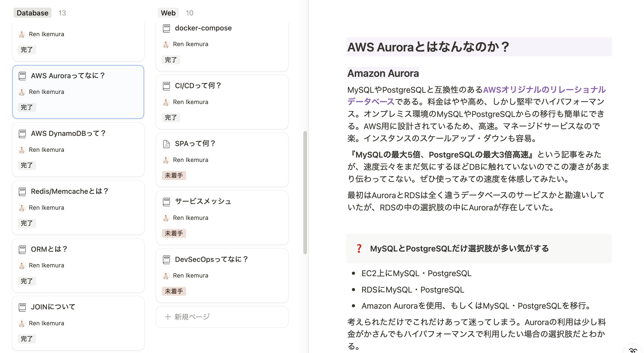Click Ren Ikemura avatar on サービスメッシュ card
The width and height of the screenshot is (644, 353).
pos(166,218)
